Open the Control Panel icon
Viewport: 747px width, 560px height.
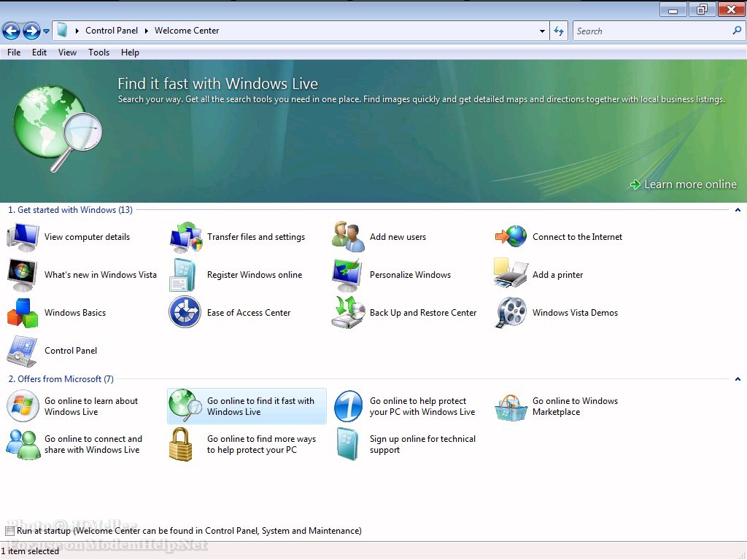point(22,351)
